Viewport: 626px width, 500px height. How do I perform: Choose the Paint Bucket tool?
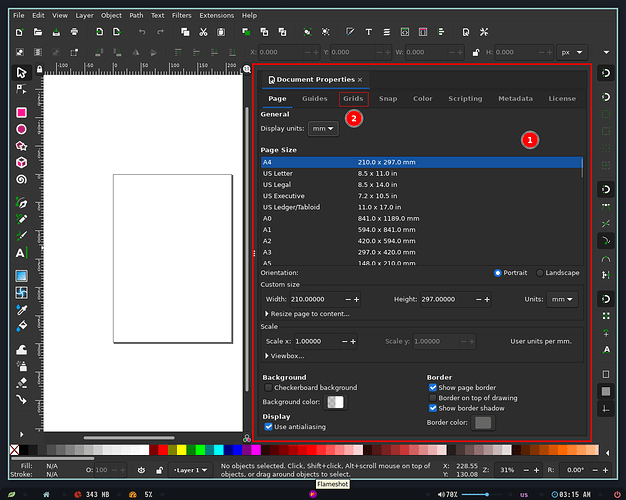22,326
